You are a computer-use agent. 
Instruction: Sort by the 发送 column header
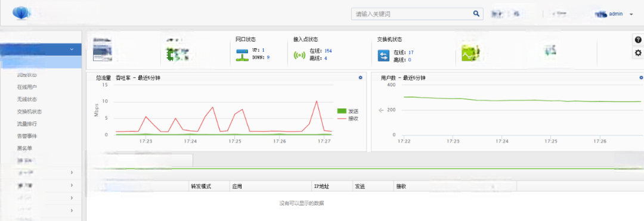tap(360, 186)
